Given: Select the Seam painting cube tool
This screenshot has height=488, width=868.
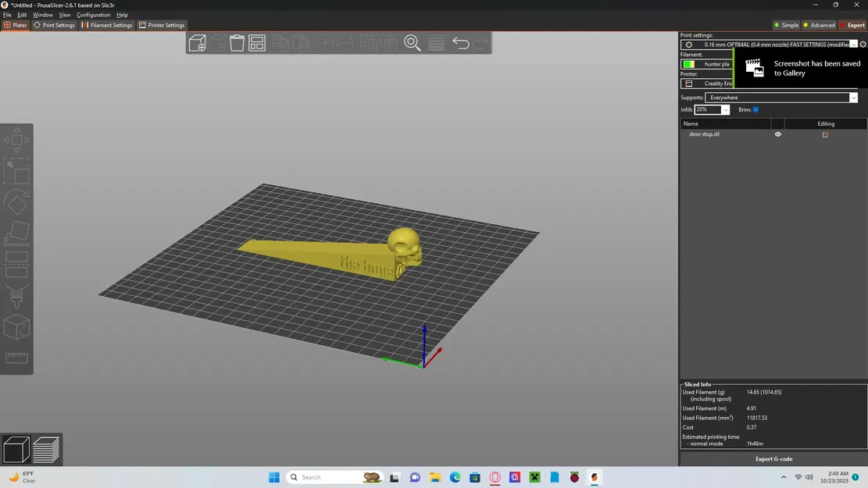Looking at the screenshot, I should coord(16,327).
